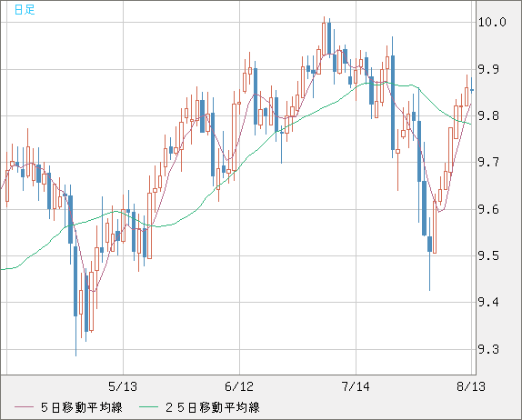Click the green 25-day average legend line
The image size is (522, 420).
[148, 407]
